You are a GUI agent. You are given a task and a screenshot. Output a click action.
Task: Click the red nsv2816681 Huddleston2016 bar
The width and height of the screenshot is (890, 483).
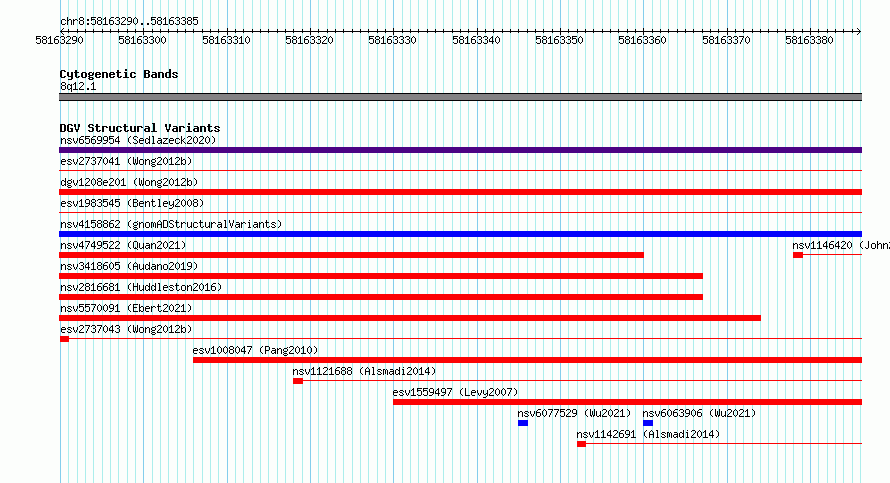381,297
